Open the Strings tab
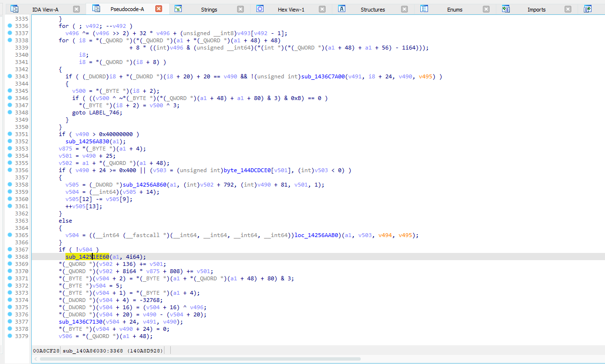605x364 pixels. point(209,10)
